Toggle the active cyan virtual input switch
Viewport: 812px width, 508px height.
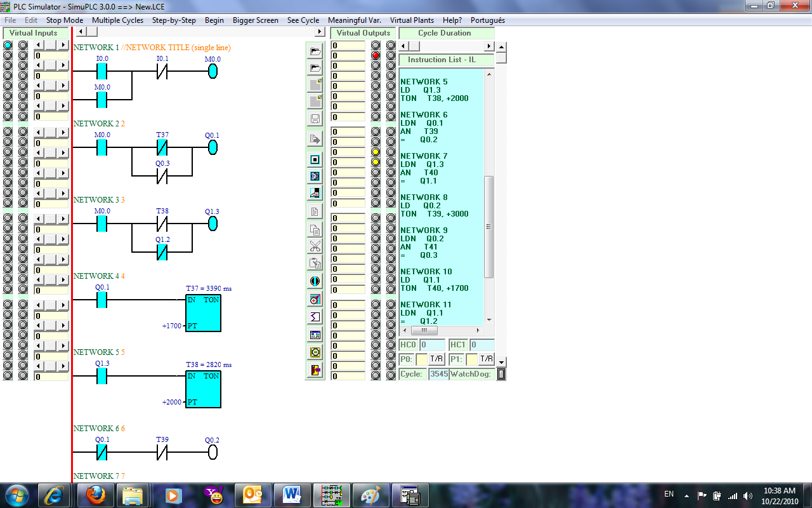(x=8, y=45)
